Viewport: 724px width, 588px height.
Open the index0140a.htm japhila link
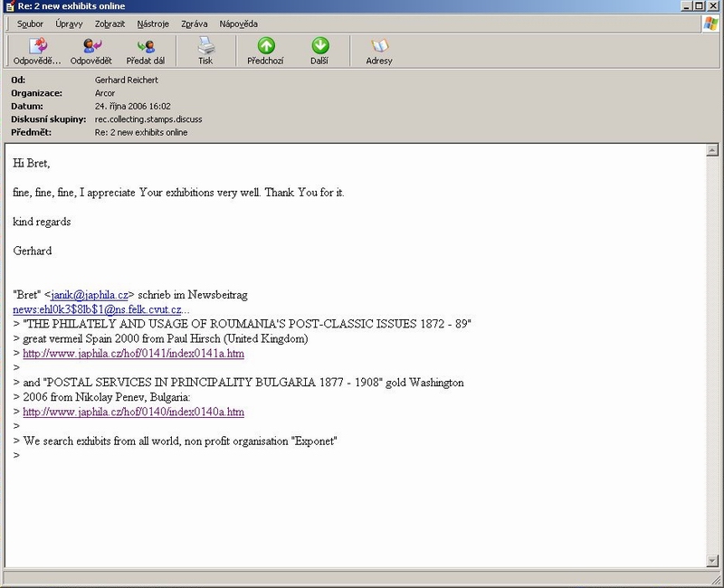click(x=133, y=412)
